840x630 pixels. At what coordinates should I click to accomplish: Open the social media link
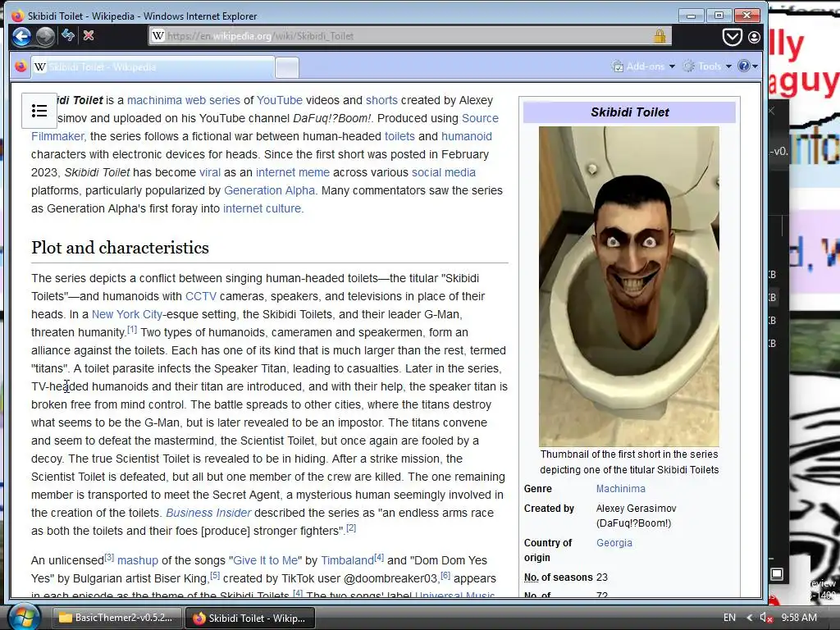coord(444,172)
